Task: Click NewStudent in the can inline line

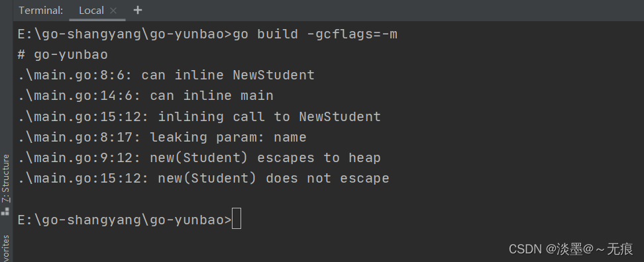Action: [274, 75]
